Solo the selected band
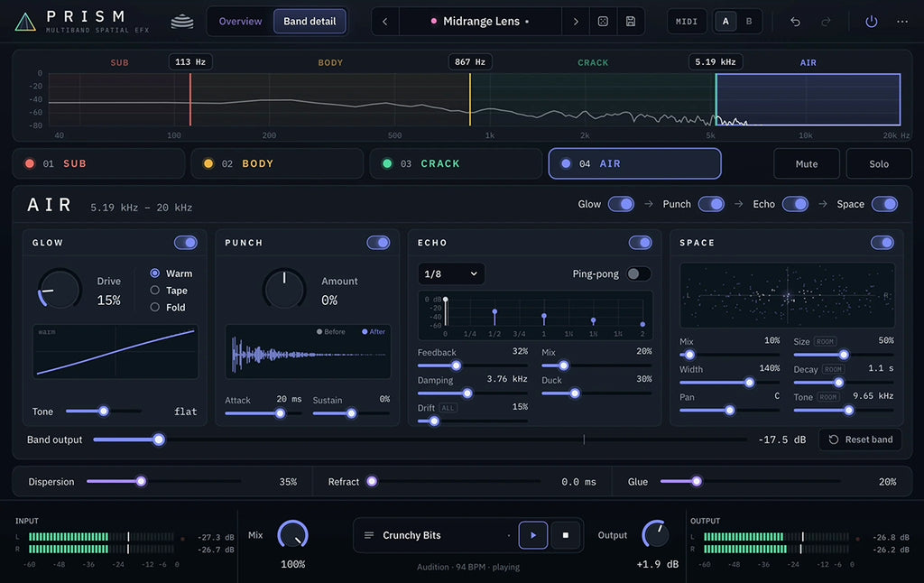 [x=879, y=163]
